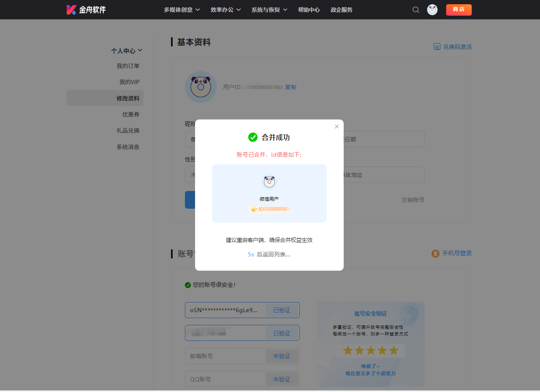
Task: Open 帮助中心 in top navigation
Action: 309,10
